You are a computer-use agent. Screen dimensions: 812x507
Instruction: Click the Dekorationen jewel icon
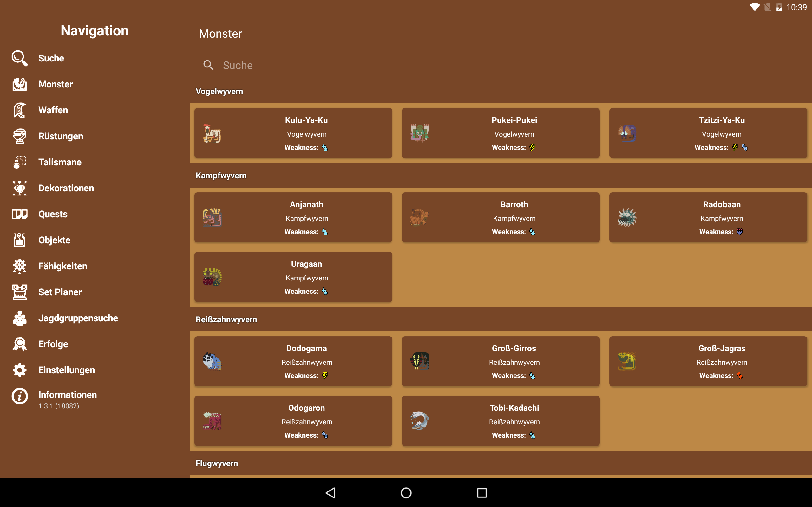(x=19, y=188)
